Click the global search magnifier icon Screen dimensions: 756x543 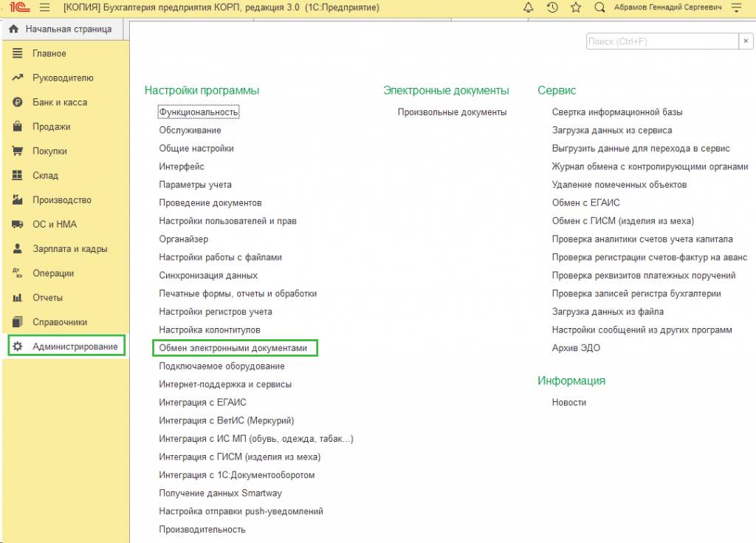599,7
